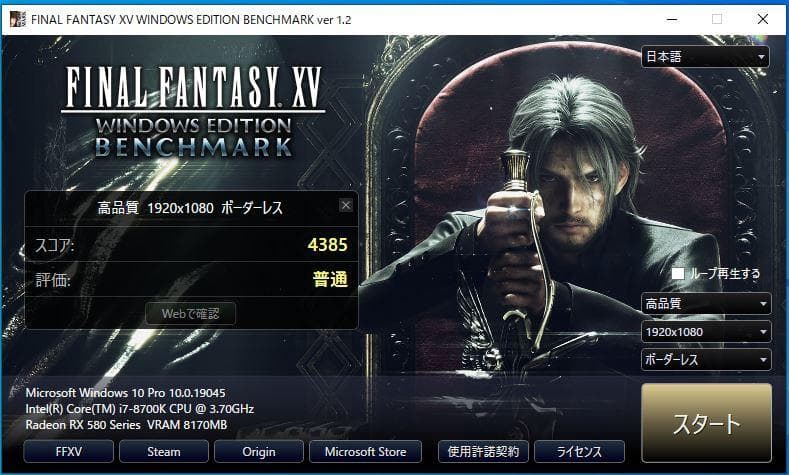Open the Microsoft Store button

click(x=365, y=452)
